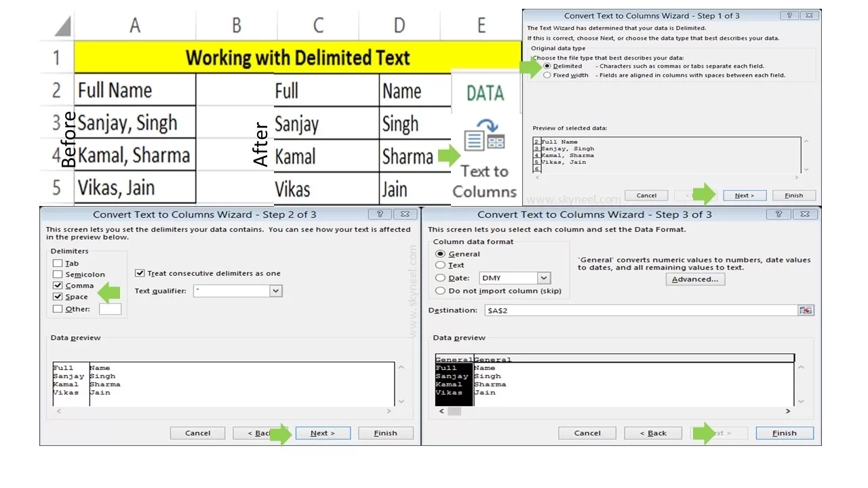Click the Text to Columns icon
Image resolution: width=868 pixels, height=488 pixels.
point(484,136)
